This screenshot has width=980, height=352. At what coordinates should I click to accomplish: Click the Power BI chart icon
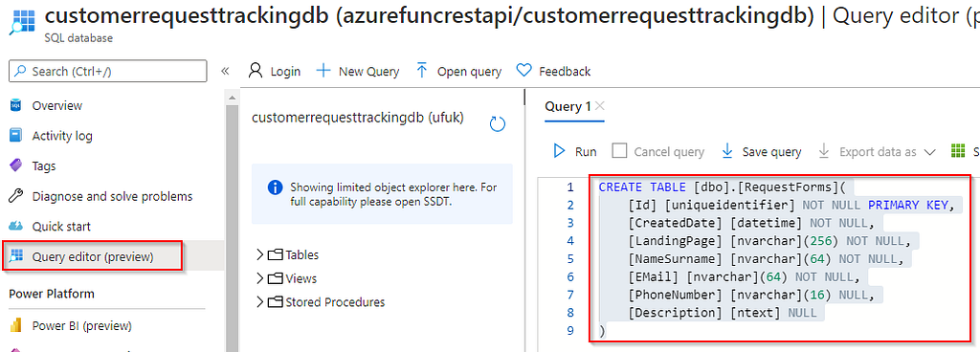(x=16, y=326)
